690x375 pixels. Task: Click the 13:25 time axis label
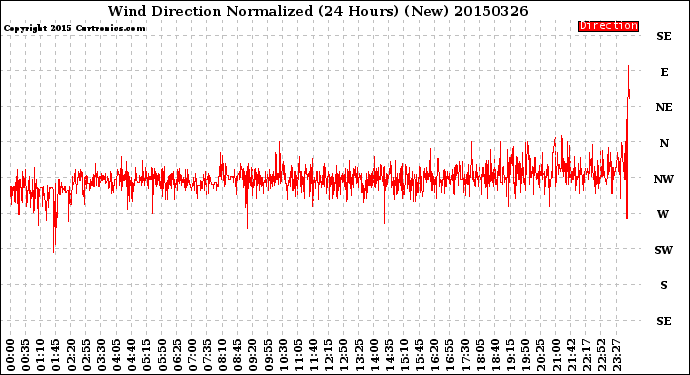359,355
